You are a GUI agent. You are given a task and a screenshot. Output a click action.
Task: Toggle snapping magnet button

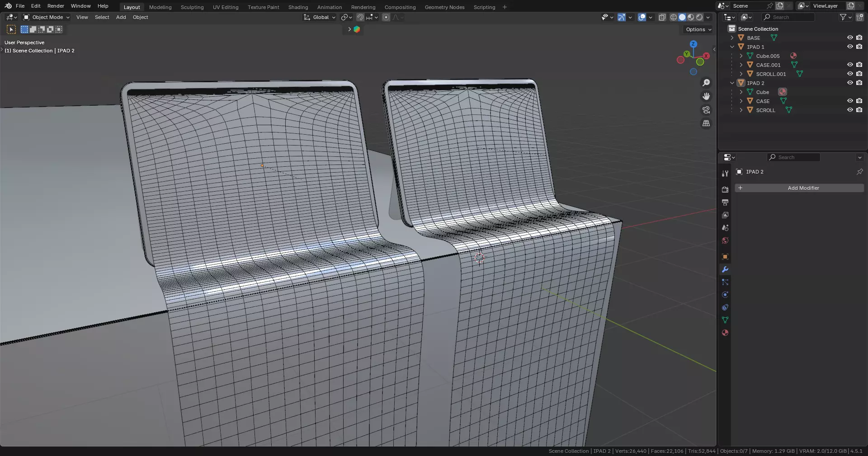(x=360, y=17)
